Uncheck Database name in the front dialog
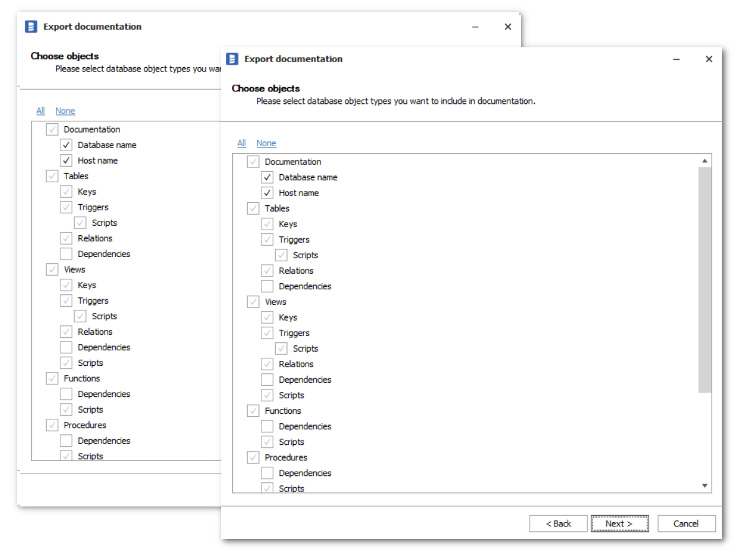747x560 pixels. pyautogui.click(x=267, y=177)
